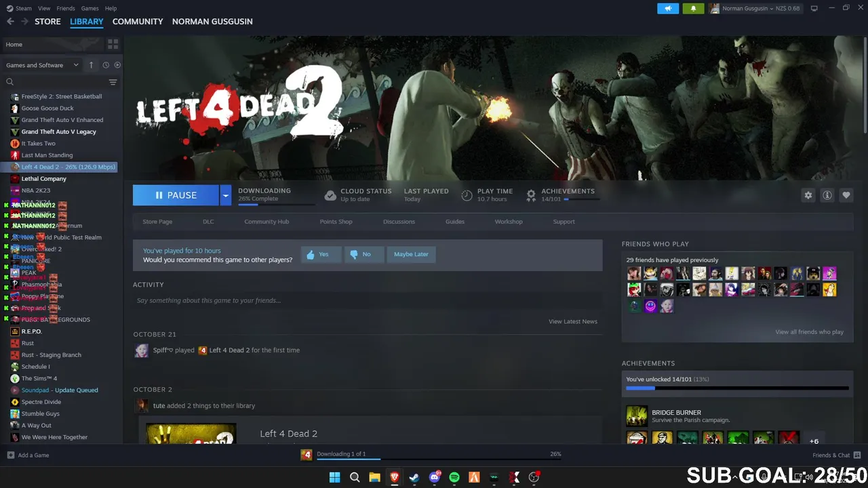Open the Points Shop link
This screenshot has height=488, width=868.
point(336,222)
